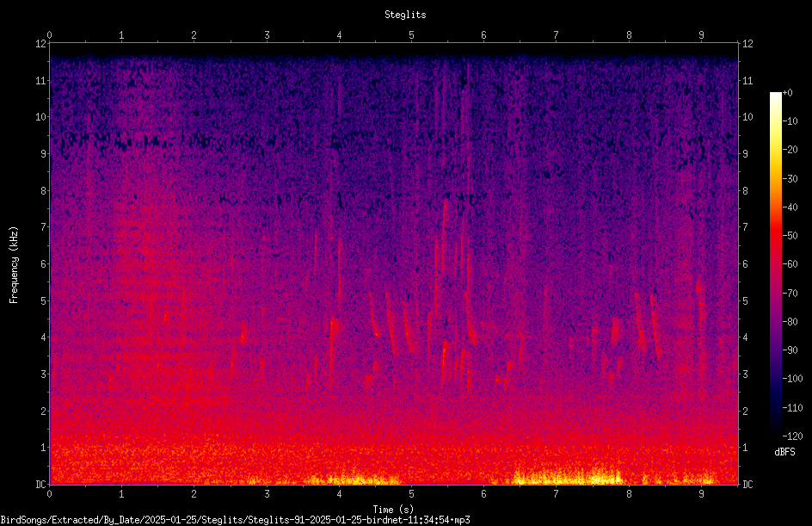Click the Frequency (kHz) axis label
Viewport: 812px width, 526px height.
click(14, 265)
